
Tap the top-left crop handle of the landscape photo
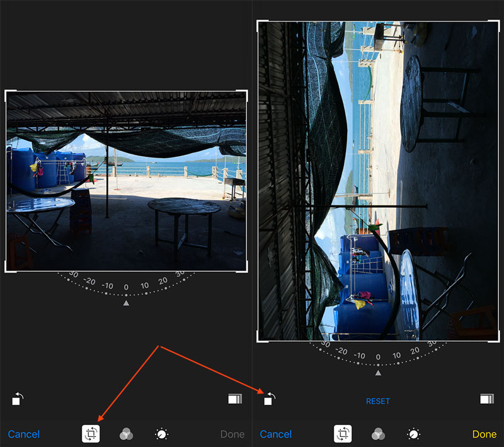point(8,93)
